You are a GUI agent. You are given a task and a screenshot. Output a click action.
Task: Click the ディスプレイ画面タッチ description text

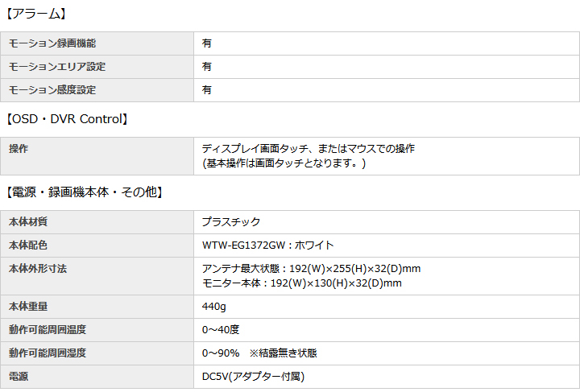coord(309,149)
